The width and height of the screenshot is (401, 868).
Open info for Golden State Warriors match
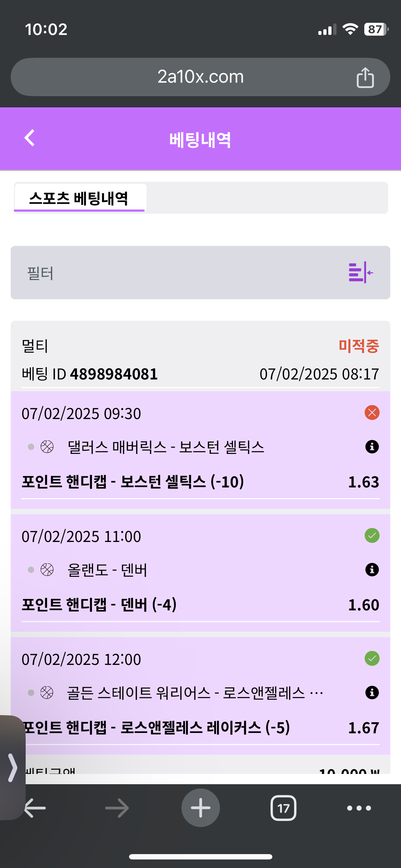(372, 692)
